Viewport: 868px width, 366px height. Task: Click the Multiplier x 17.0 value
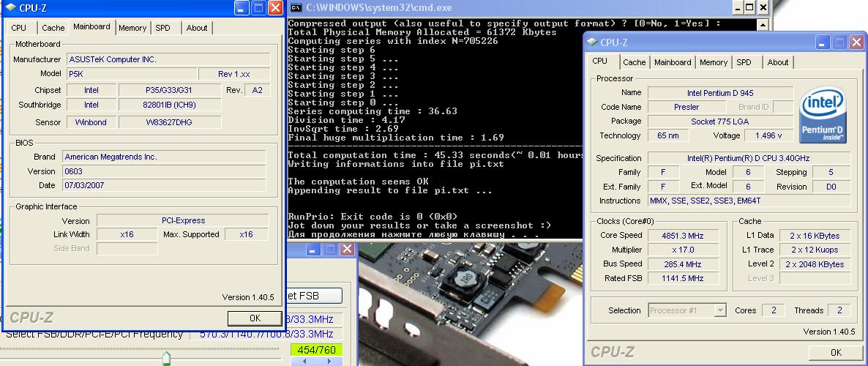683,250
